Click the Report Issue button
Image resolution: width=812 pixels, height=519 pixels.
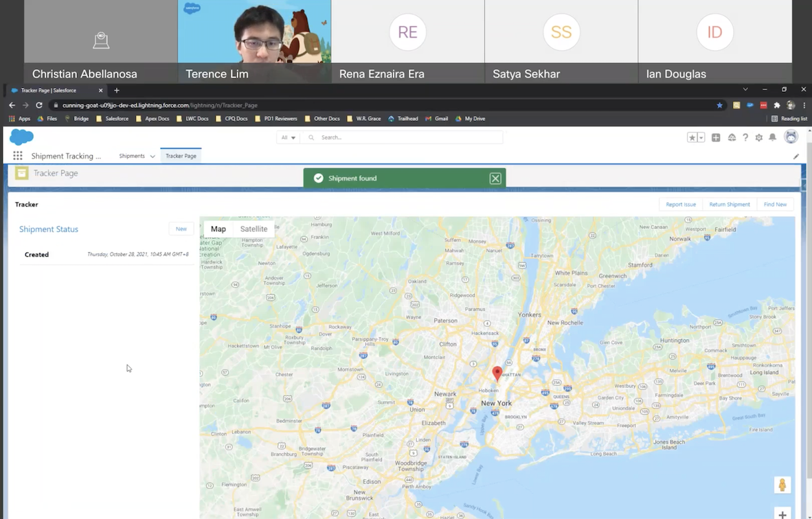tap(681, 205)
